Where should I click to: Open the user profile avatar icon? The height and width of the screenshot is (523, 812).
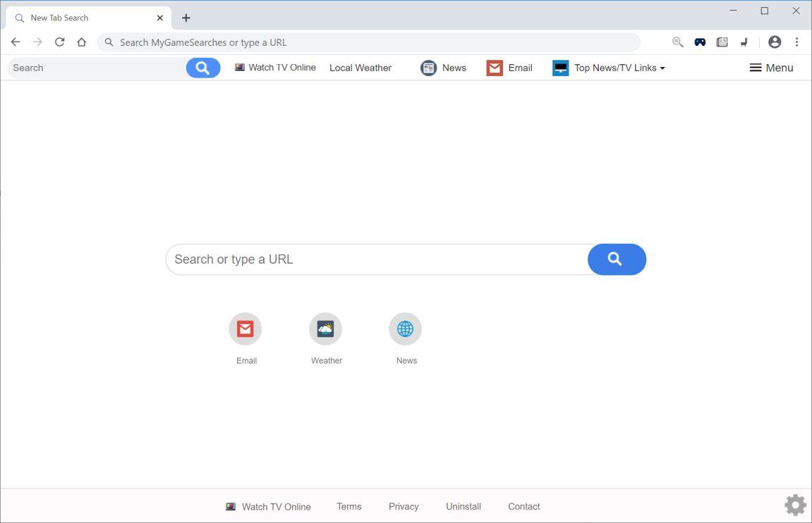(x=774, y=42)
